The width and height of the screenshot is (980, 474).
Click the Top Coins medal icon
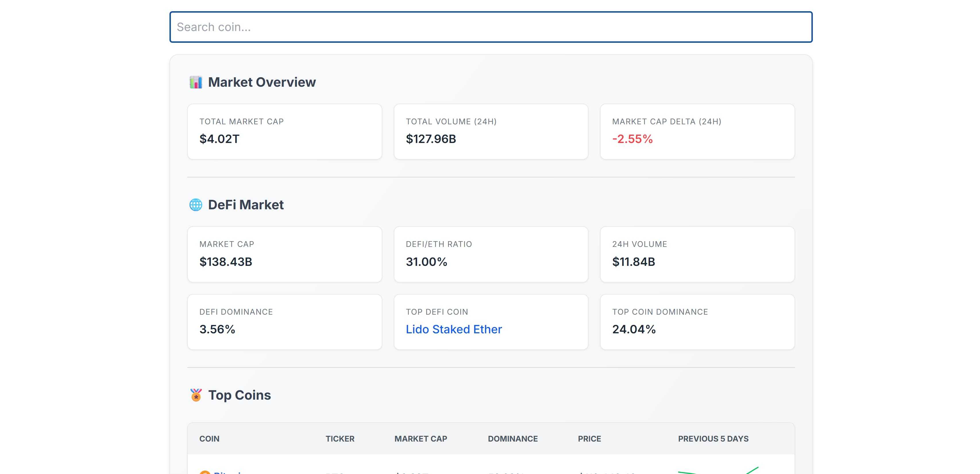[196, 395]
